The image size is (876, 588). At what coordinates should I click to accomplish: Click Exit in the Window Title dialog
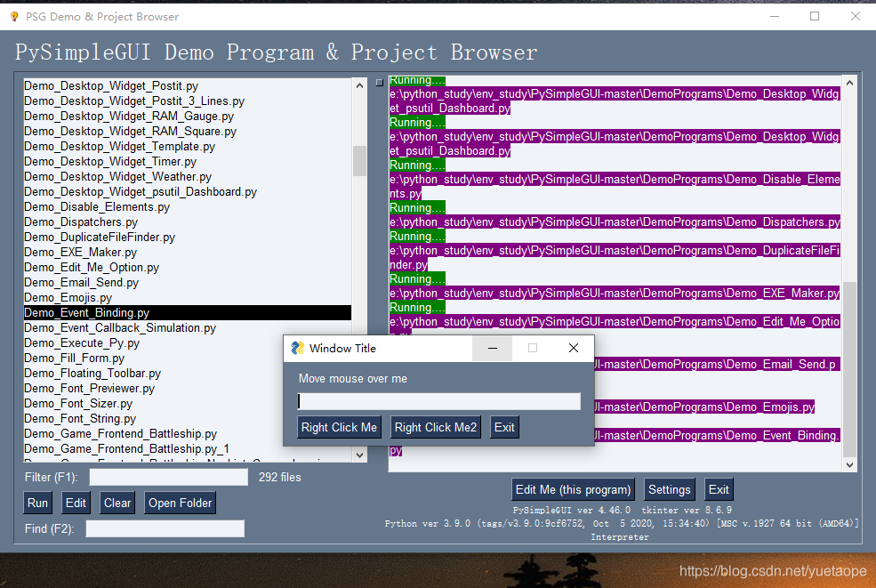tap(504, 428)
